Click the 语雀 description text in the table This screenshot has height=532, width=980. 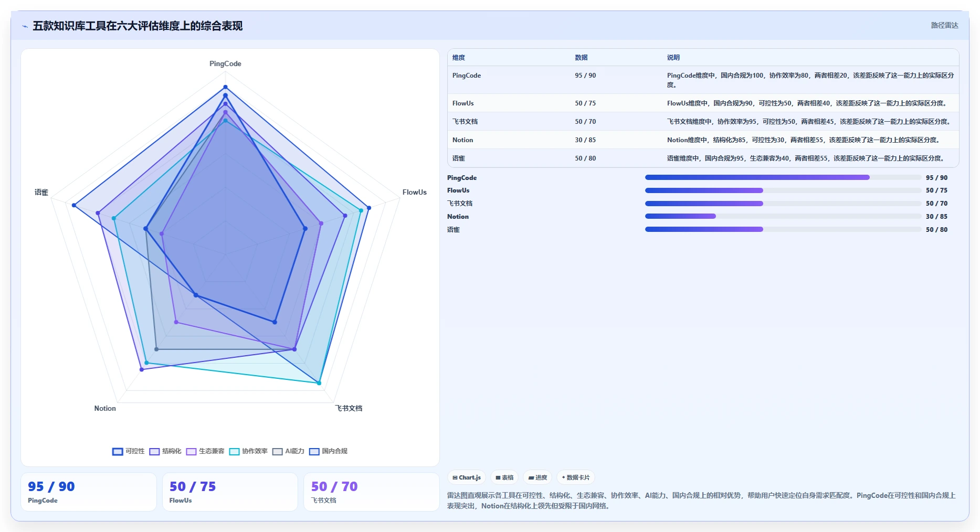[807, 158]
